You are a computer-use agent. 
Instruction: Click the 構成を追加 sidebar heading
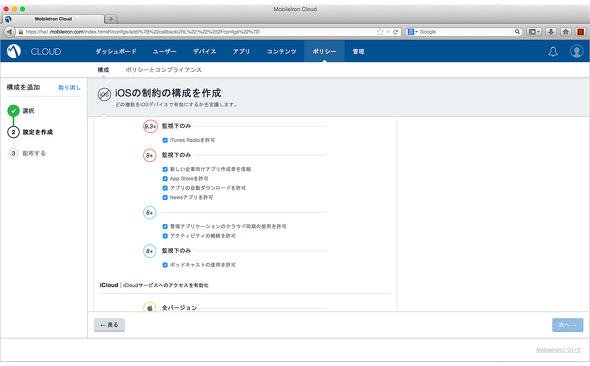tap(23, 87)
